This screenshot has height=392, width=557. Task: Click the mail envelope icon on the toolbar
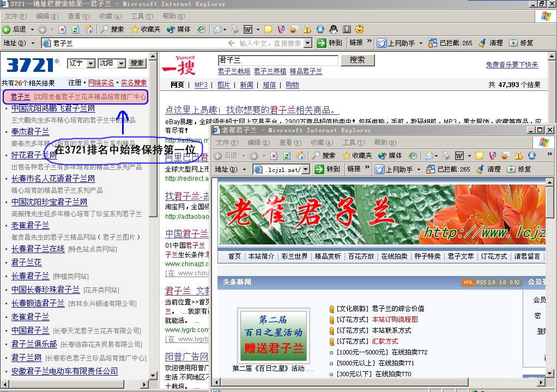pyautogui.click(x=217, y=29)
